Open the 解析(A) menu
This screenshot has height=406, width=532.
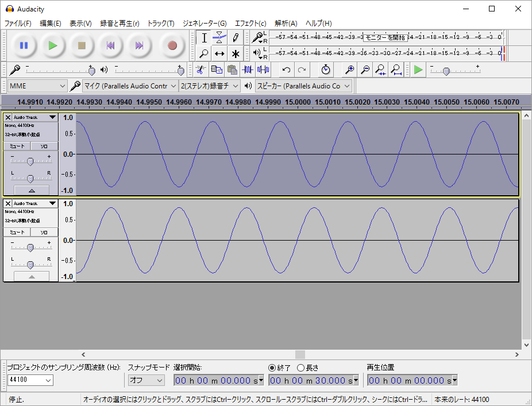click(286, 24)
